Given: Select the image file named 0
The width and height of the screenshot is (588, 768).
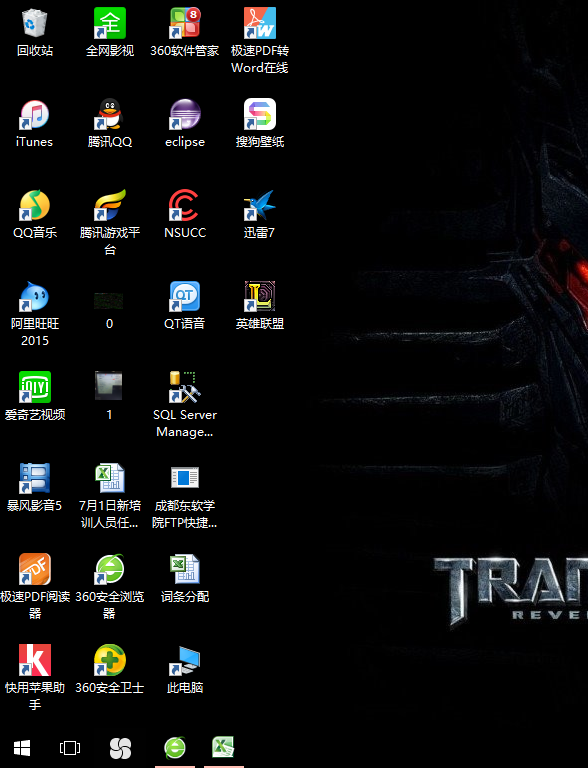Looking at the screenshot, I should point(108,301).
